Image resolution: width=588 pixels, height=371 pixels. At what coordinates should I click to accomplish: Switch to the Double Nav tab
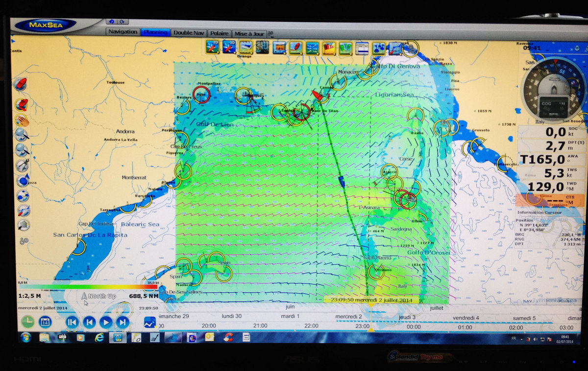click(x=190, y=33)
